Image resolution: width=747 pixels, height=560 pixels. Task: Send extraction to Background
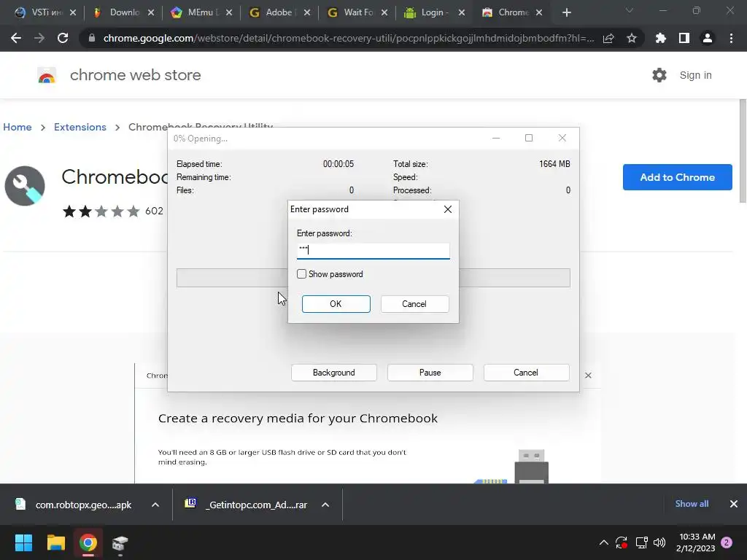[334, 373]
